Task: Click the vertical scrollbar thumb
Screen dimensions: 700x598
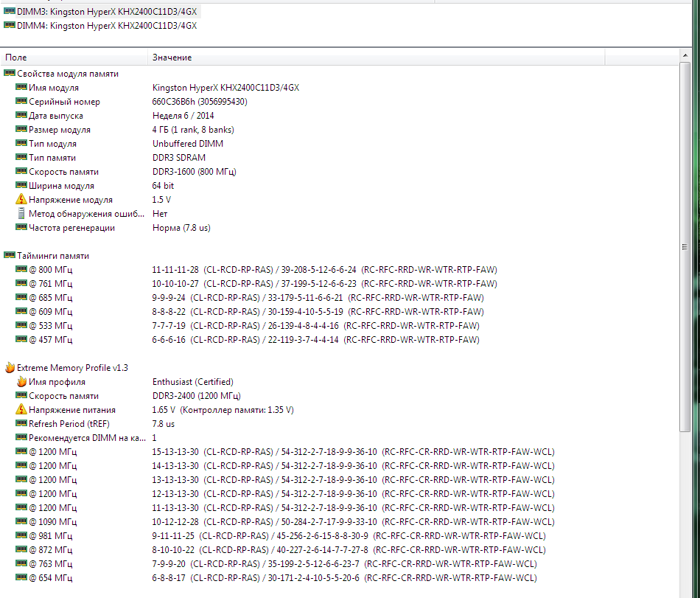Action: tap(685, 247)
